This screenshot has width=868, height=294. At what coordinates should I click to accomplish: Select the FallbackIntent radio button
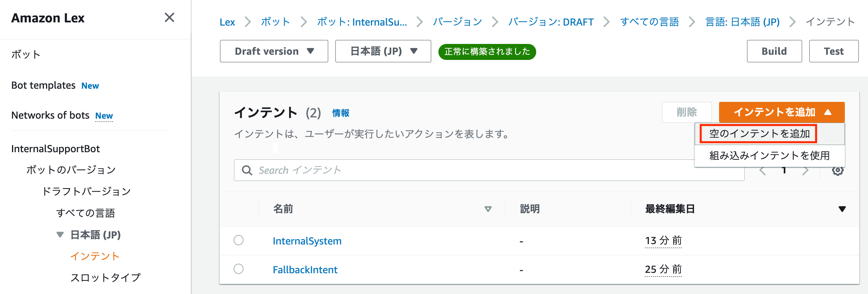coord(239,269)
